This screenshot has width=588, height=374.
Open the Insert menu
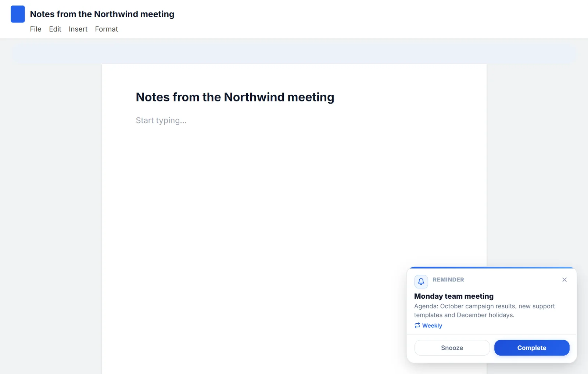(x=78, y=29)
